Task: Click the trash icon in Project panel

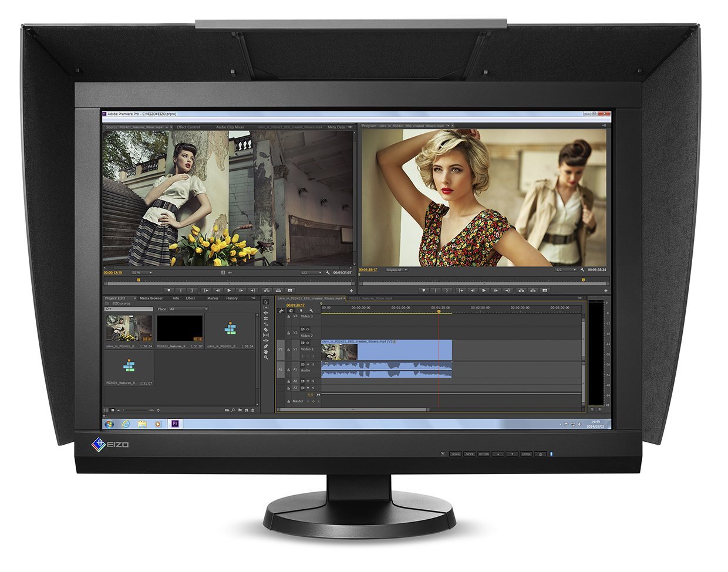Action: point(252,410)
